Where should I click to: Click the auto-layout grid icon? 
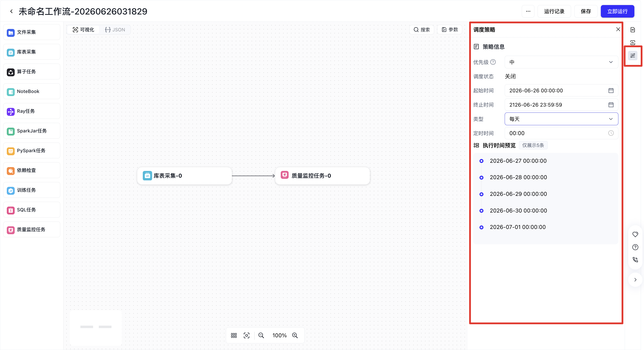pyautogui.click(x=234, y=336)
